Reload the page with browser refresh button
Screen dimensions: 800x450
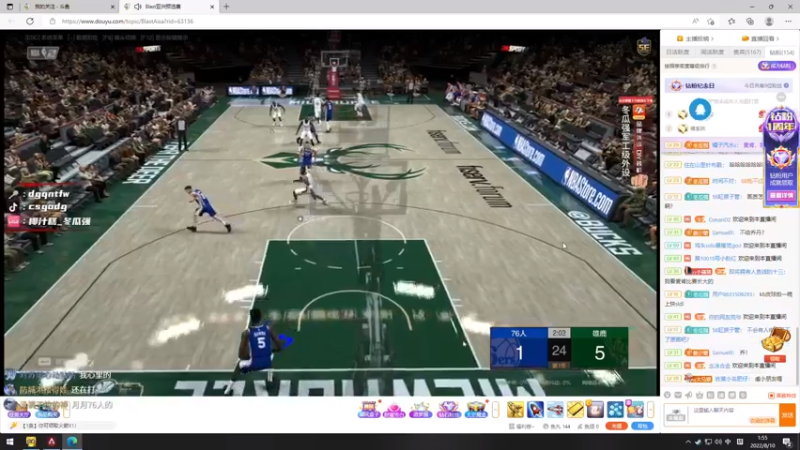(30, 21)
